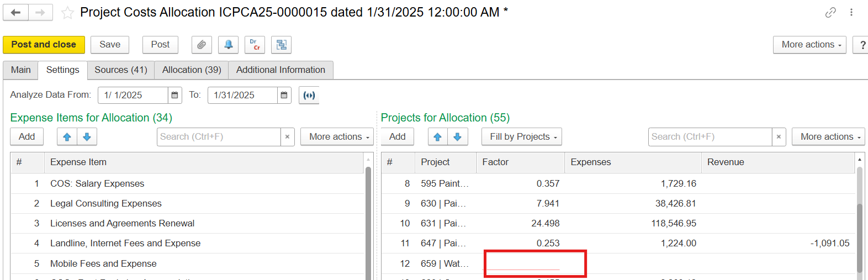Add a new project for allocation
This screenshot has width=868, height=280.
click(x=397, y=137)
